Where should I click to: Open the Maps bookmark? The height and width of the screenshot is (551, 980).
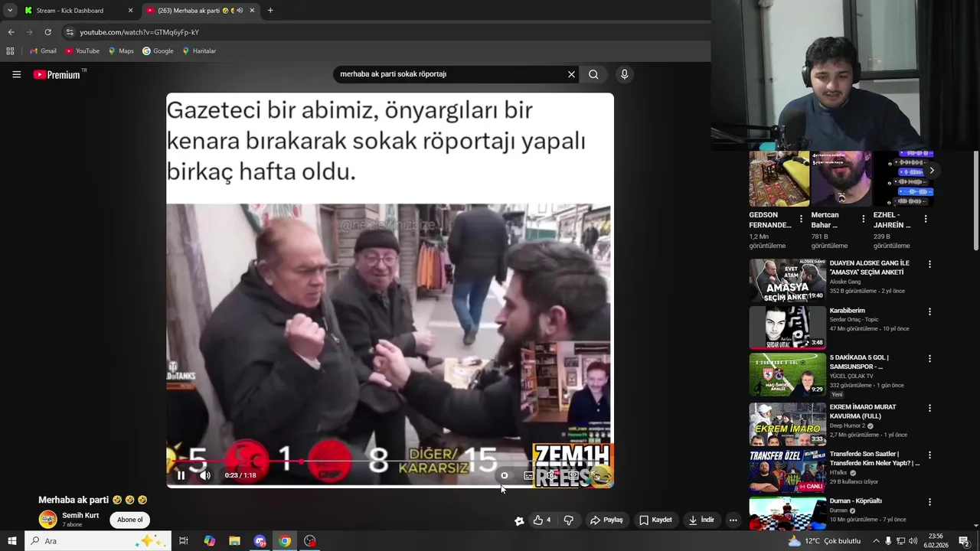[x=121, y=51]
